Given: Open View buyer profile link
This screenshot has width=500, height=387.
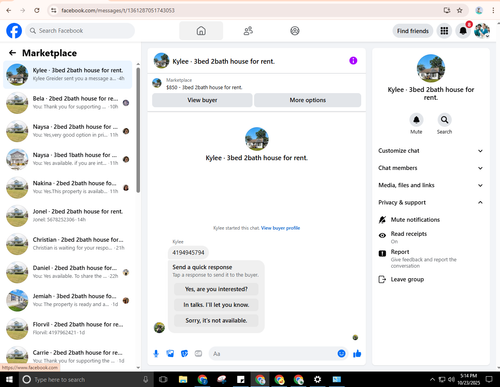Looking at the screenshot, I should 280,228.
